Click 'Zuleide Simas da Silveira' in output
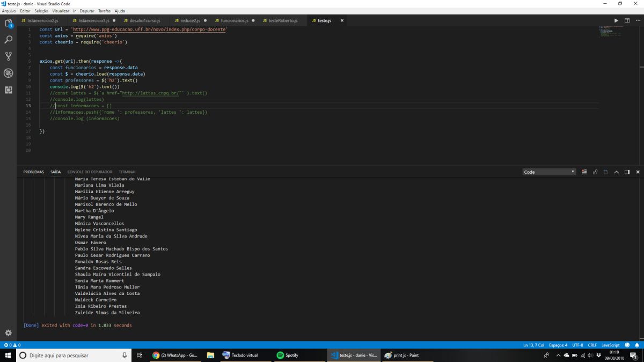 point(107,313)
